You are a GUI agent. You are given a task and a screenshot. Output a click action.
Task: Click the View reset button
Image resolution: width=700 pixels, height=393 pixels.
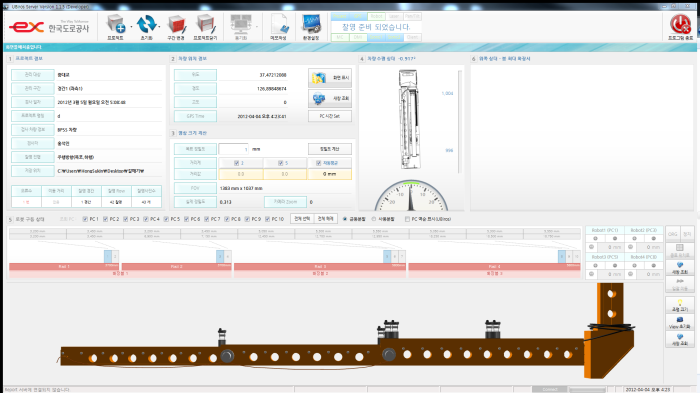tap(679, 322)
